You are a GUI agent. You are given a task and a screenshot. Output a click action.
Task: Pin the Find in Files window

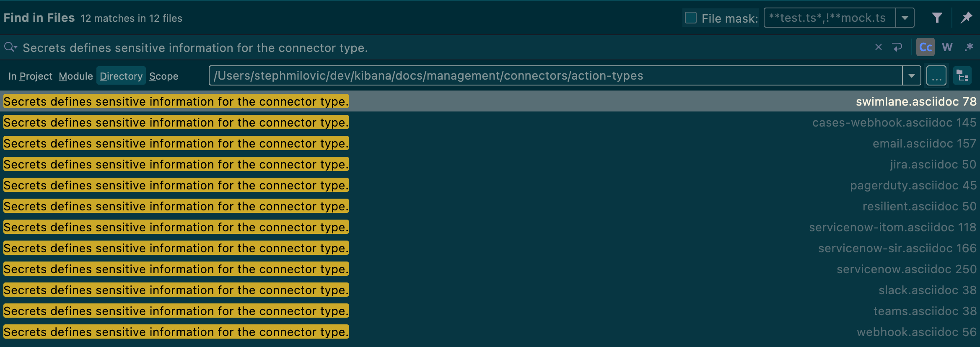(967, 18)
